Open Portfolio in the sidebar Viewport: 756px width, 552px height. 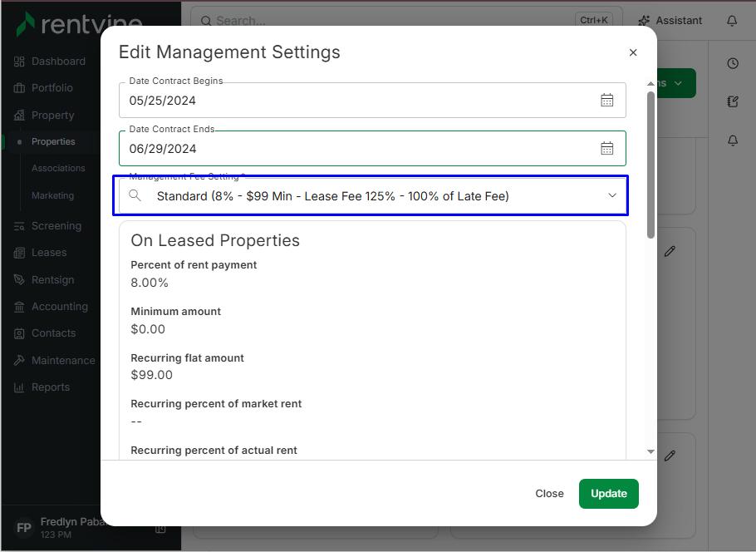(52, 88)
